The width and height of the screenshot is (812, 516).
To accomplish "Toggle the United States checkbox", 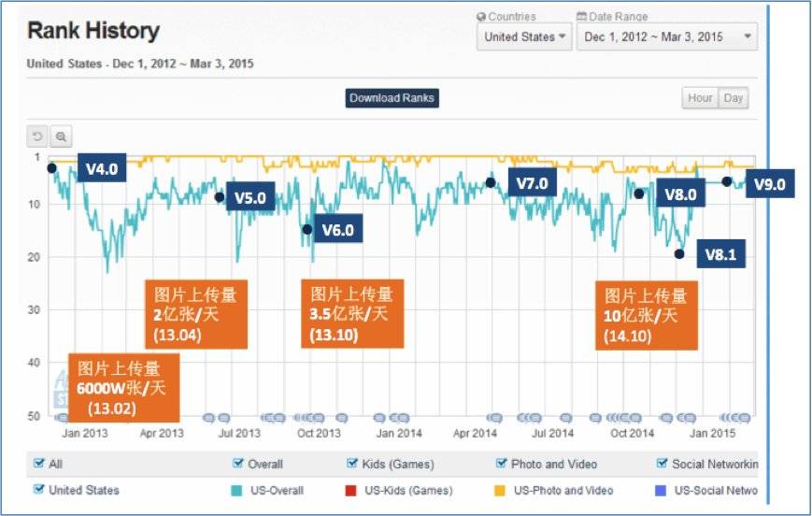I will pyautogui.click(x=39, y=489).
